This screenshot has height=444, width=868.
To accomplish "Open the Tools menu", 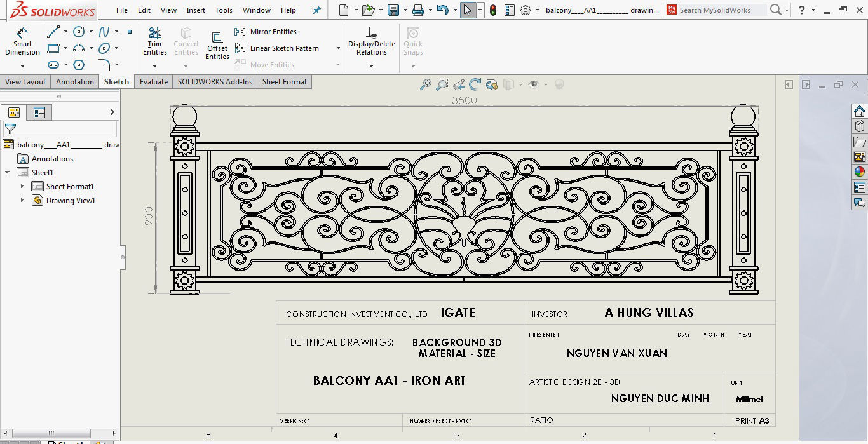I will coord(224,10).
